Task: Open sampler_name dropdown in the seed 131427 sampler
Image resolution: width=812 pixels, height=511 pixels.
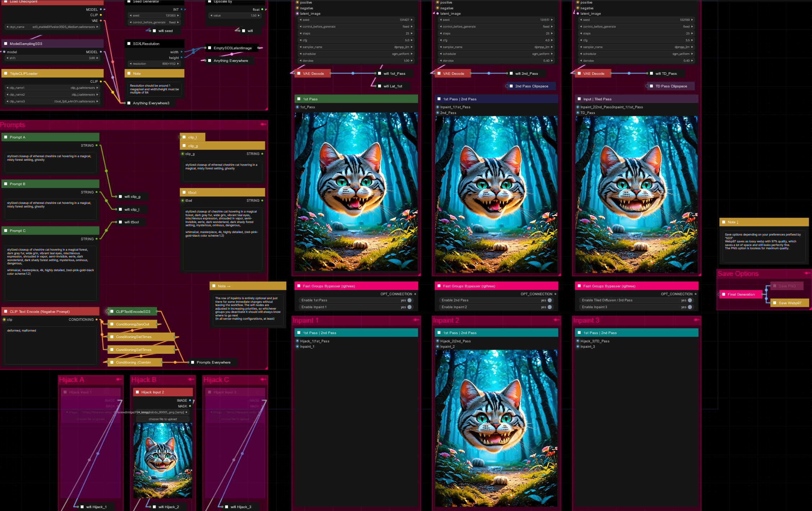Action: (356, 47)
